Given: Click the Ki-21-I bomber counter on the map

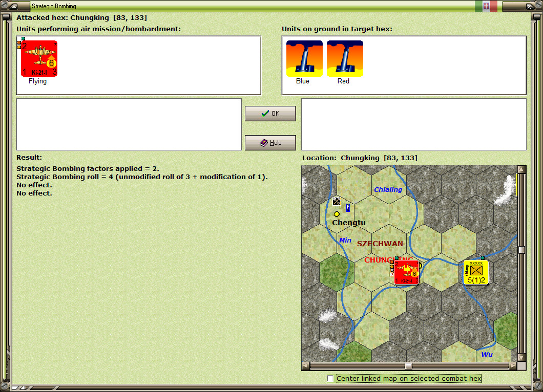Looking at the screenshot, I should pyautogui.click(x=407, y=273).
